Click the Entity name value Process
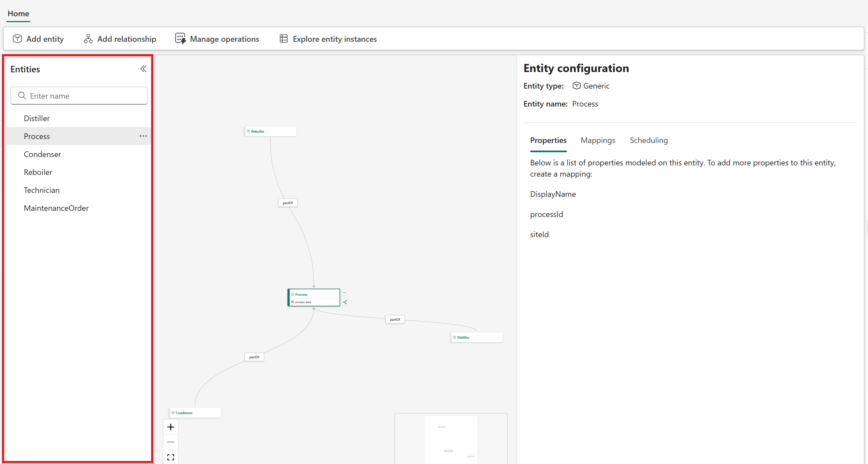Image resolution: width=868 pixels, height=464 pixels. point(585,104)
